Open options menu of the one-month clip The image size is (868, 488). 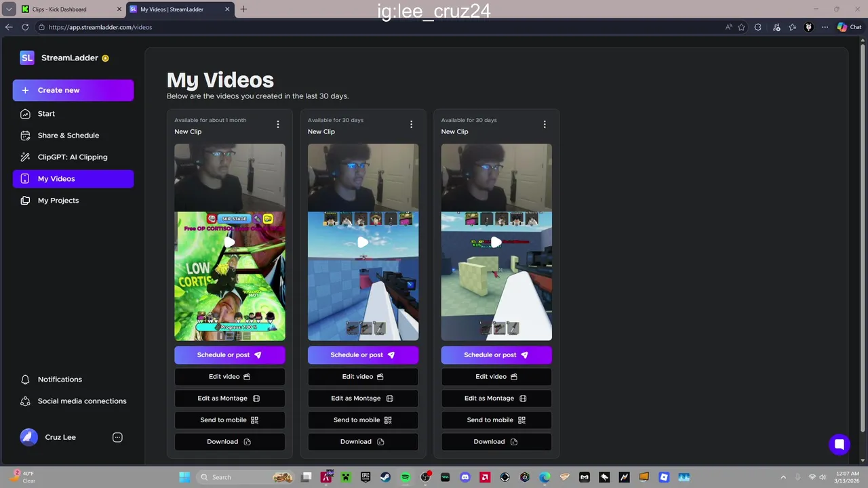click(x=278, y=124)
